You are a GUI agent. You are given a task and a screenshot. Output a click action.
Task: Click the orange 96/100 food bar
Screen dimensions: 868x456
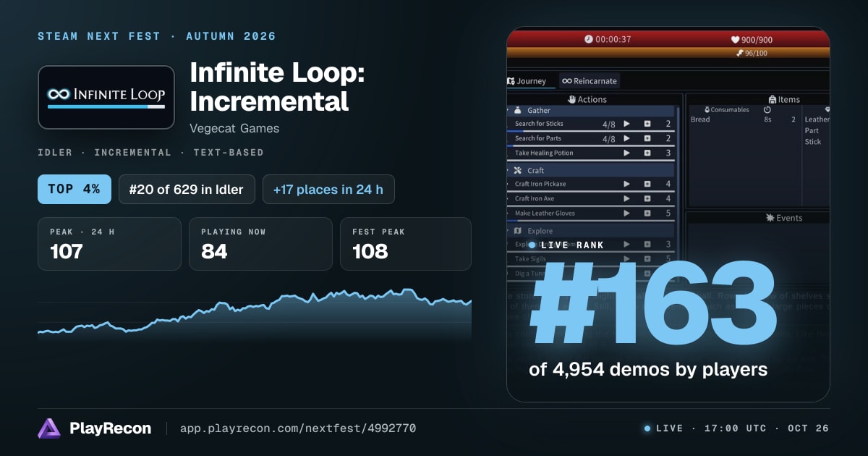pos(668,53)
